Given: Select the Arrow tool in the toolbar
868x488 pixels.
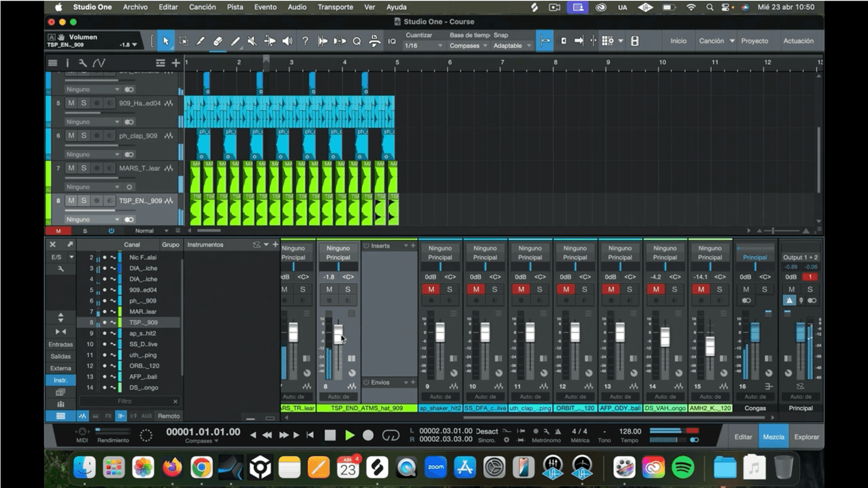Looking at the screenshot, I should click(x=165, y=41).
